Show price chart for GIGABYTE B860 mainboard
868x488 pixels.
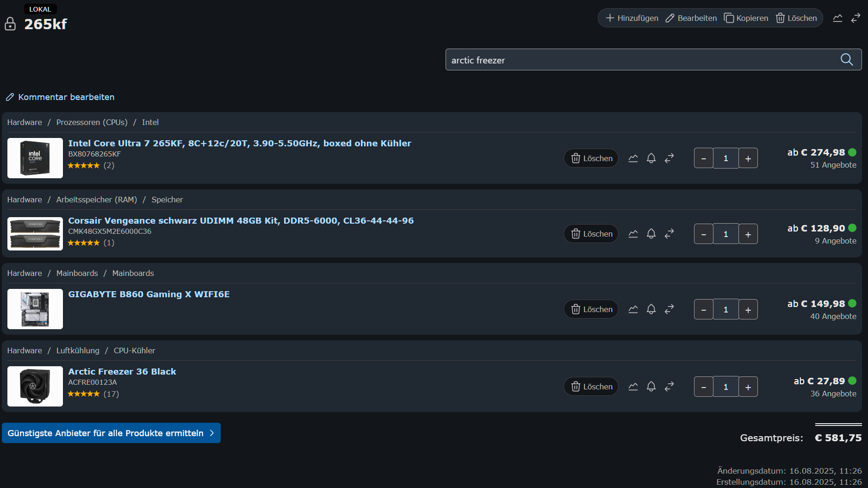pos(633,309)
